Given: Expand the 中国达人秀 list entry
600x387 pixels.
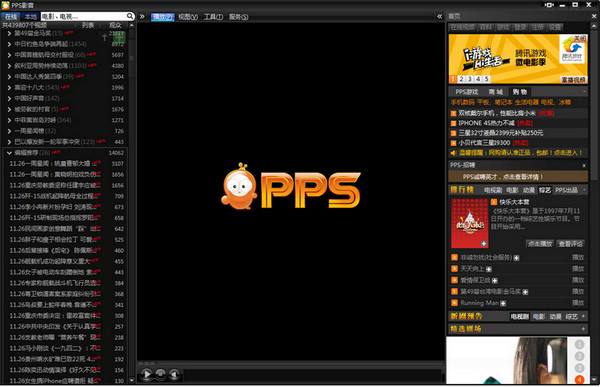Looking at the screenshot, I should point(9,77).
